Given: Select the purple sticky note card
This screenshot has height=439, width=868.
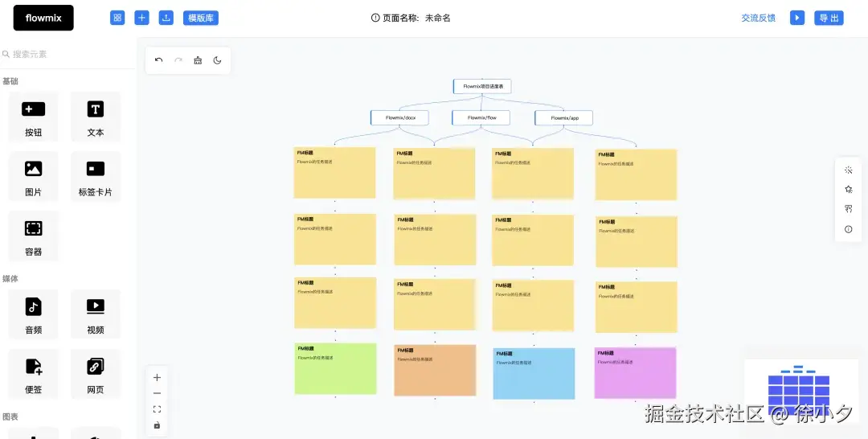Looking at the screenshot, I should point(636,372).
